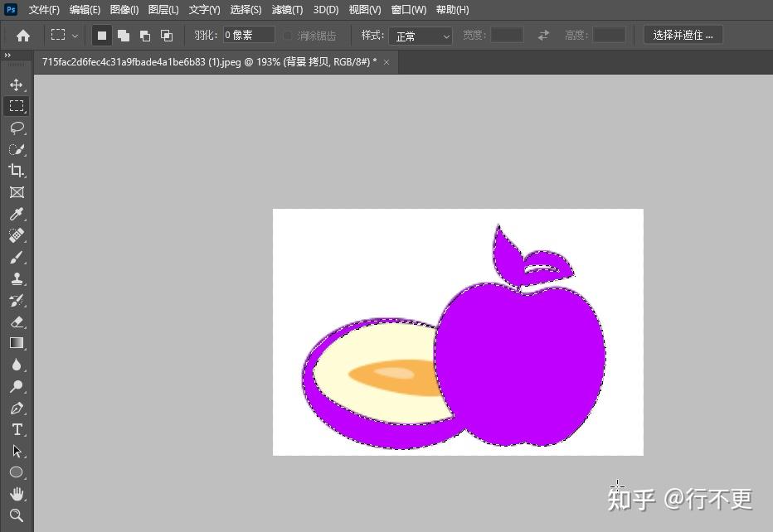This screenshot has height=532, width=773.
Task: Open the 图像(I) menu
Action: [x=124, y=10]
